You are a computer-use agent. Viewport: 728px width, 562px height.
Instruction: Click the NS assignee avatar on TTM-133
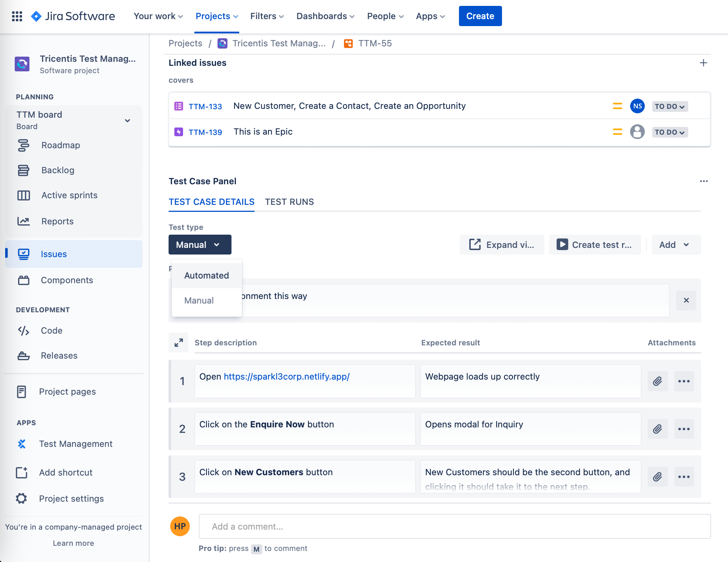click(637, 106)
